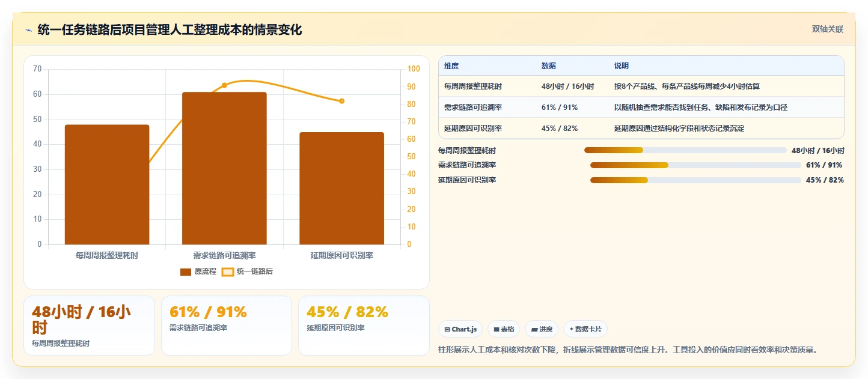The width and height of the screenshot is (868, 379).
Task: Click the 数据卡片 tag text
Action: pyautogui.click(x=588, y=329)
